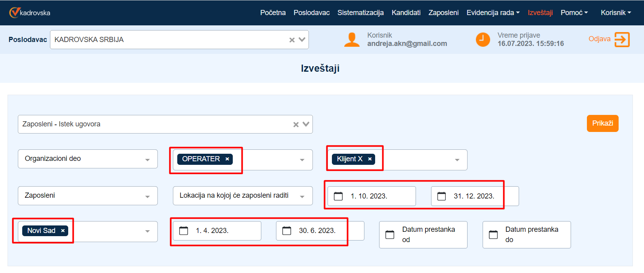Go to Kandidati in the navigation bar
The image size is (644, 273).
click(406, 13)
